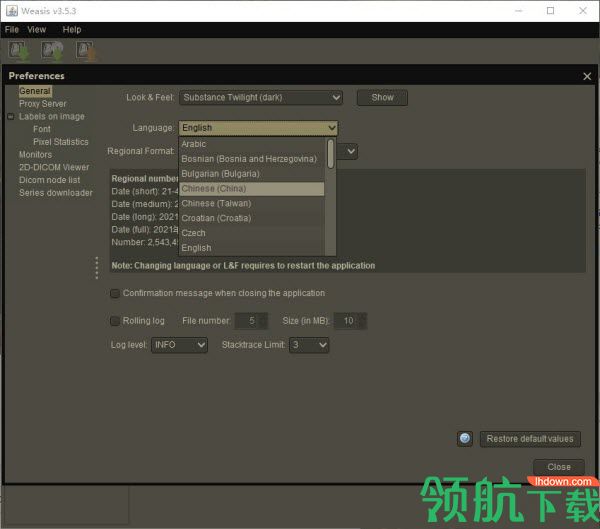Click the language list scrollbar thumb
This screenshot has width=600, height=529.
coord(331,153)
